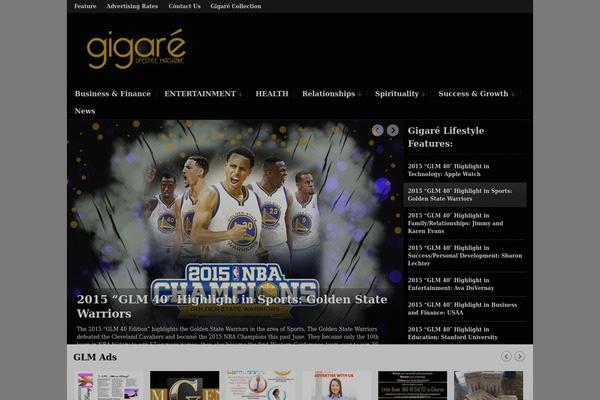Open Jimmy and Karen Evans highlight

click(x=455, y=223)
